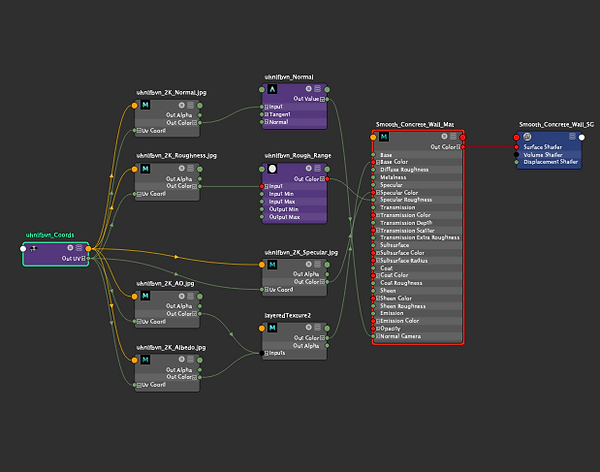Viewport: 600px width, 472px height.
Task: Click red Out Color port on Smooth_Concrete_Wall_Mat
Action: 463,147
